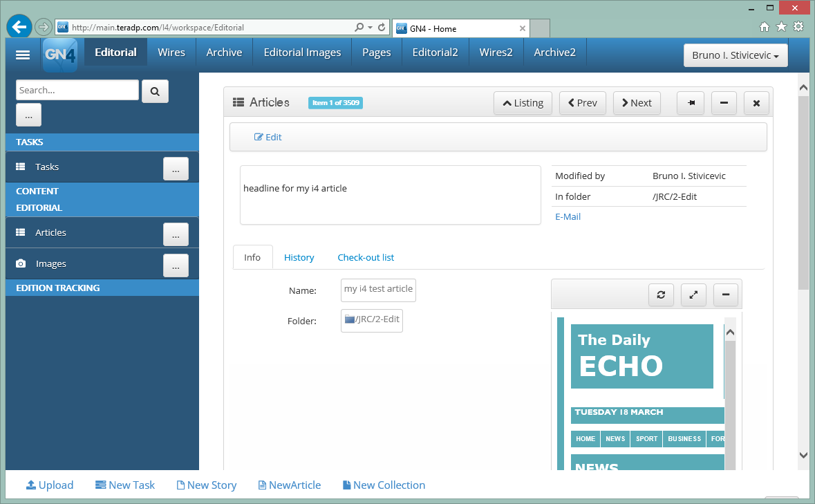This screenshot has width=815, height=504.
Task: Switch to the Wires tab
Action: pyautogui.click(x=171, y=53)
